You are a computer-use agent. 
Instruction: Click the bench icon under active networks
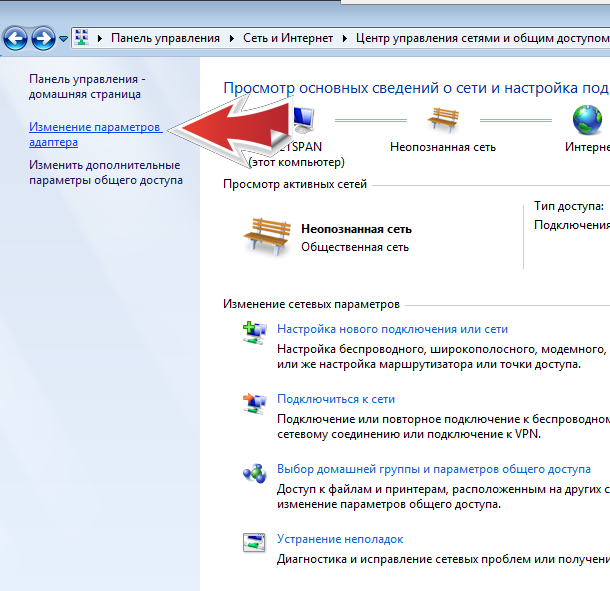click(267, 237)
